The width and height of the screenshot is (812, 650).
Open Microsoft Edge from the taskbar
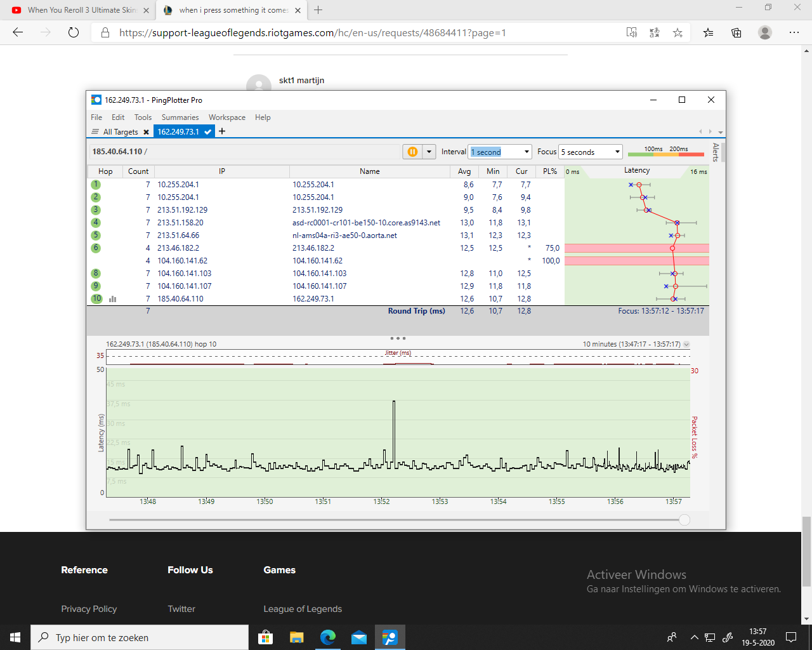point(328,637)
